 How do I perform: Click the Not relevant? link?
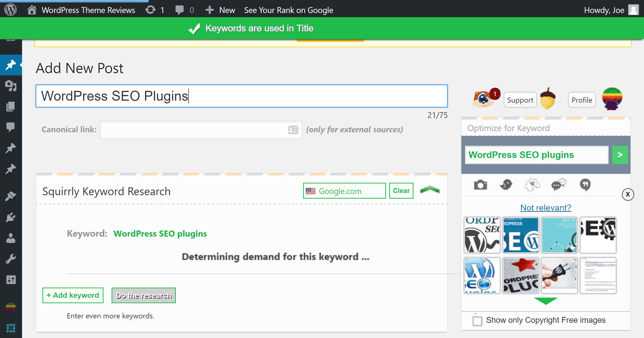coord(546,208)
